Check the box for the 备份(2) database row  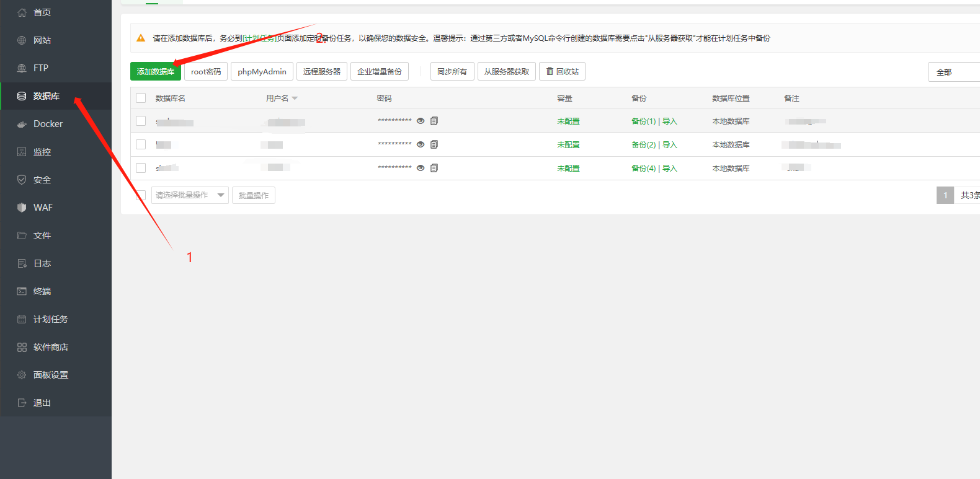[x=141, y=144]
